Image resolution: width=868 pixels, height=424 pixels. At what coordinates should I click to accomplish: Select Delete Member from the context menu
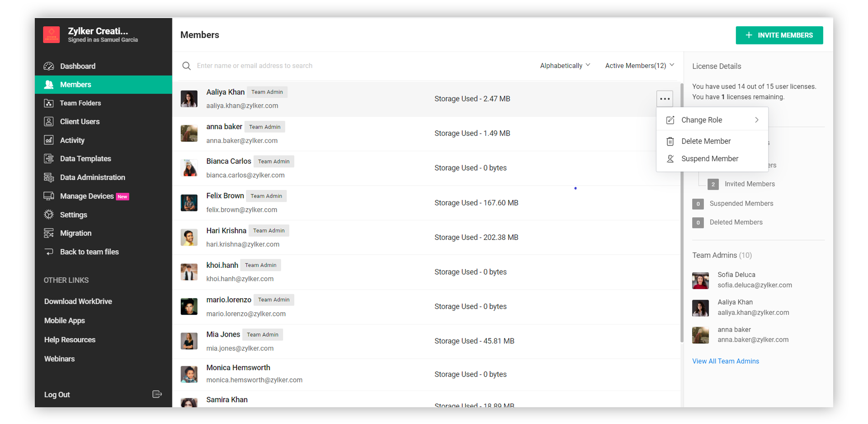pyautogui.click(x=706, y=141)
